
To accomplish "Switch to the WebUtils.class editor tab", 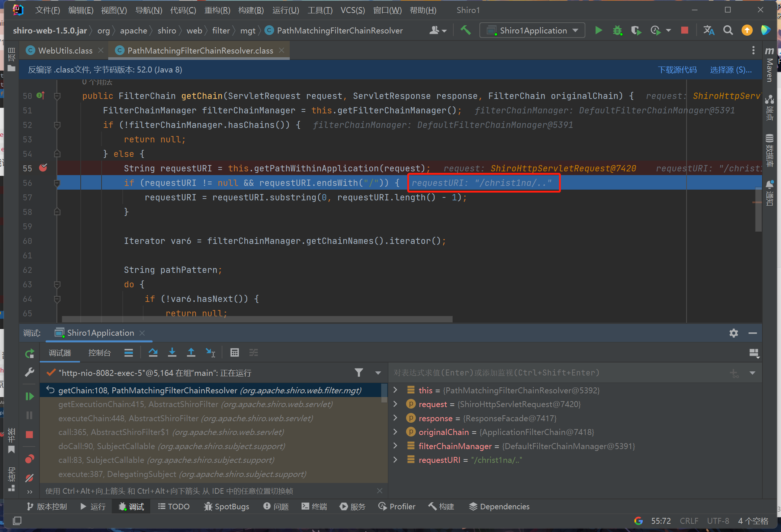I will click(65, 51).
